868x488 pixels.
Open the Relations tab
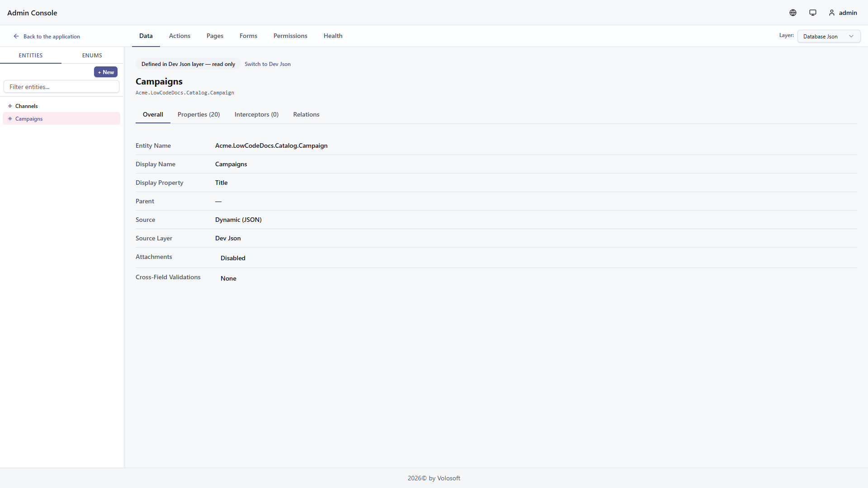pyautogui.click(x=306, y=114)
